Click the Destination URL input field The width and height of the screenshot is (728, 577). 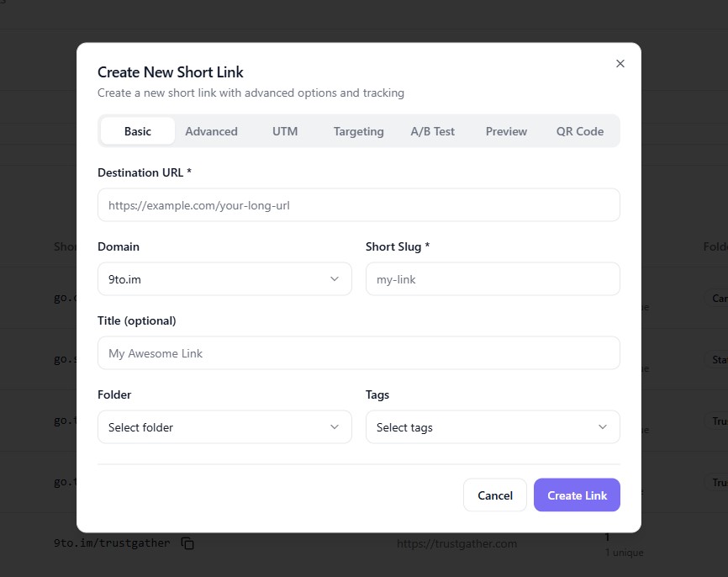(x=359, y=205)
